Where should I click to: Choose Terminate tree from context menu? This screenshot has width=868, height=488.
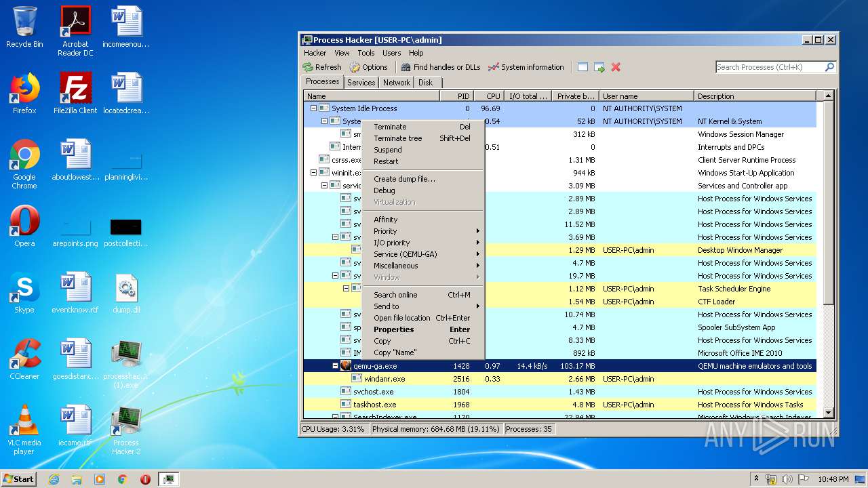(x=422, y=138)
